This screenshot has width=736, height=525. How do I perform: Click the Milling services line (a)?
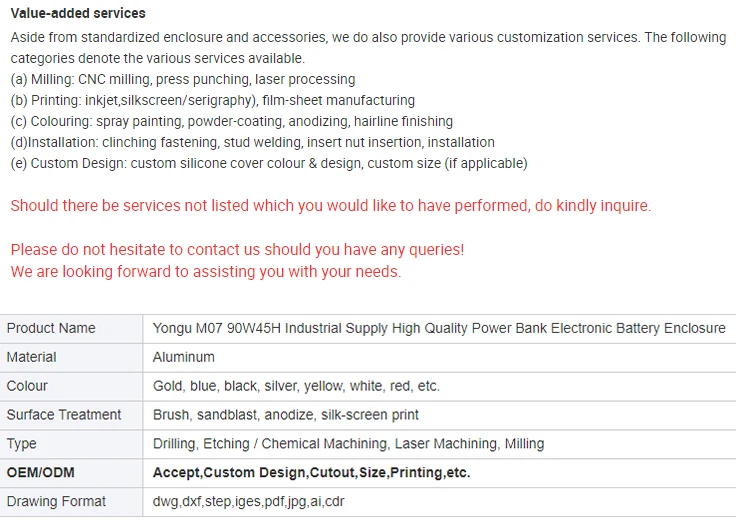click(183, 79)
